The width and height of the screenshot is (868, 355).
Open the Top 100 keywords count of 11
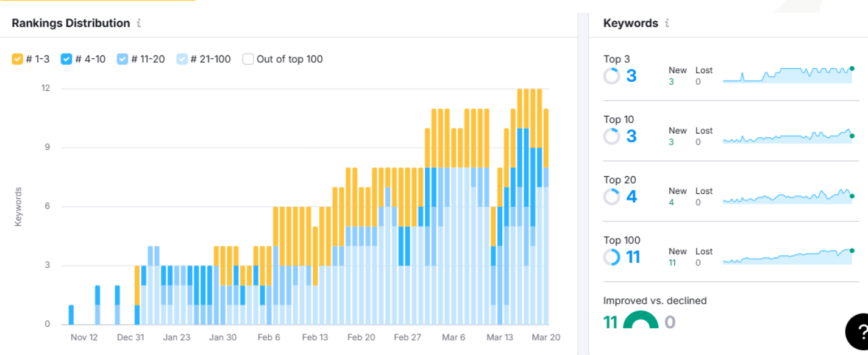click(633, 257)
